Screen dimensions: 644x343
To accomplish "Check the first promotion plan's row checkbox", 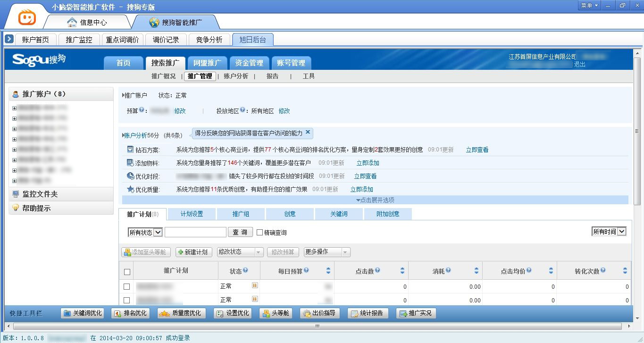I will [127, 286].
